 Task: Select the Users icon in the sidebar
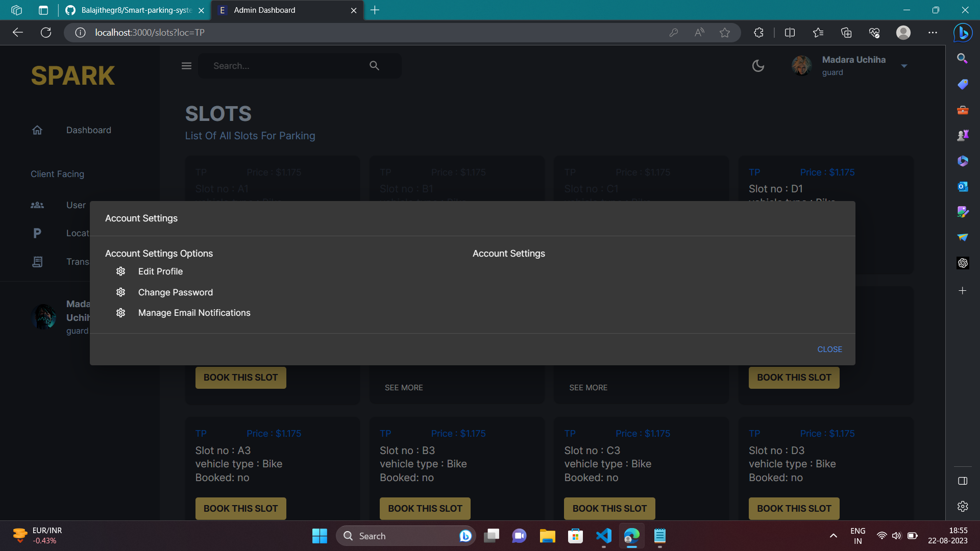(37, 205)
